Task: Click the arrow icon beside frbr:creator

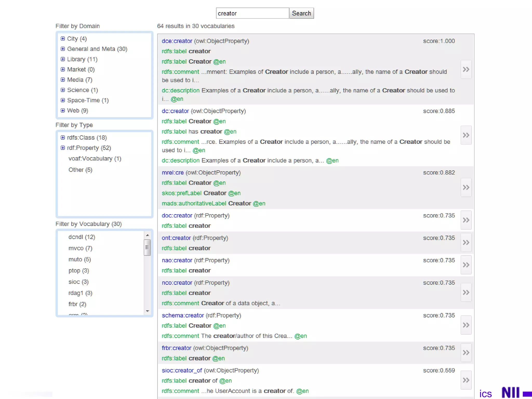Action: click(466, 353)
